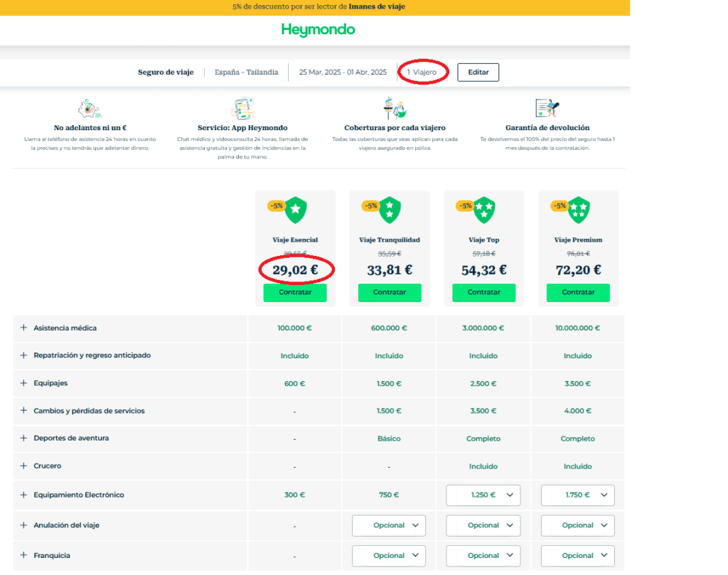The image size is (728, 575).
Task: Open Viaje Tranquilidad Anulación del viaje dropdown
Action: (x=389, y=525)
